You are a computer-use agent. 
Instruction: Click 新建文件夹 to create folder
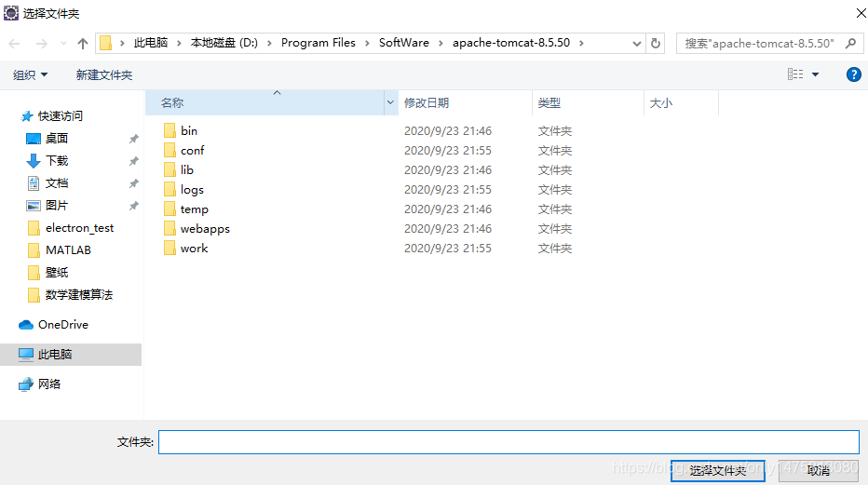(x=104, y=74)
